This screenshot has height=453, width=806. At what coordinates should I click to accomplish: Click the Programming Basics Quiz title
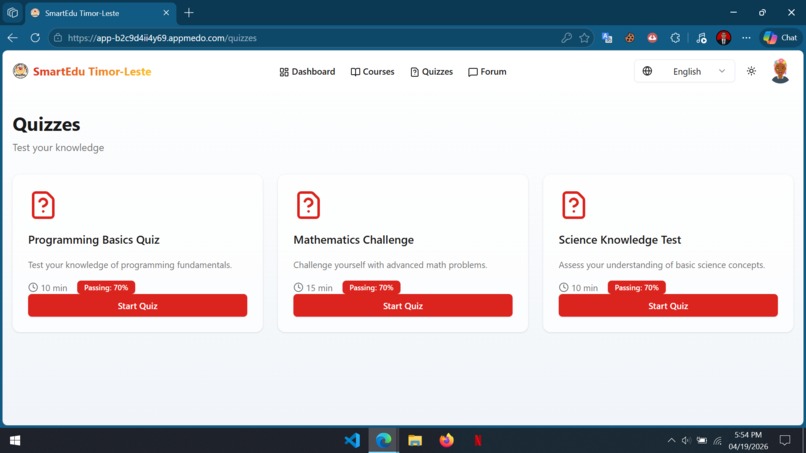(x=94, y=240)
